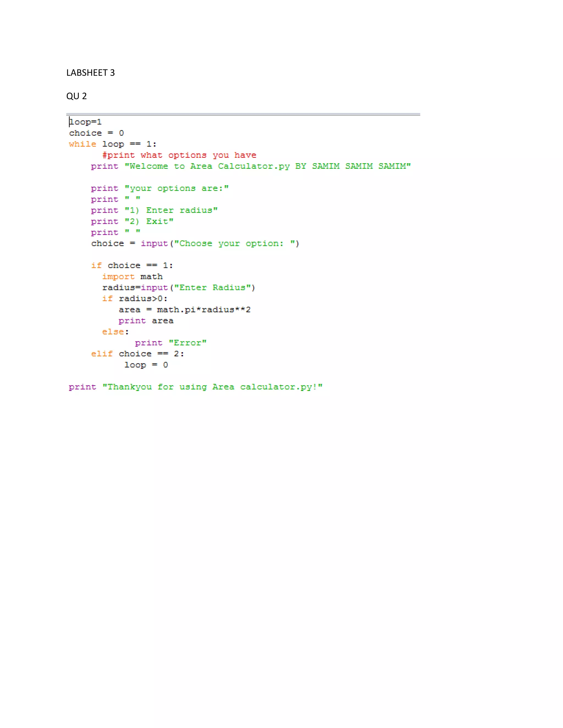Click the import math statement
Image resolution: width=563 pixels, height=728 pixels.
[133, 276]
